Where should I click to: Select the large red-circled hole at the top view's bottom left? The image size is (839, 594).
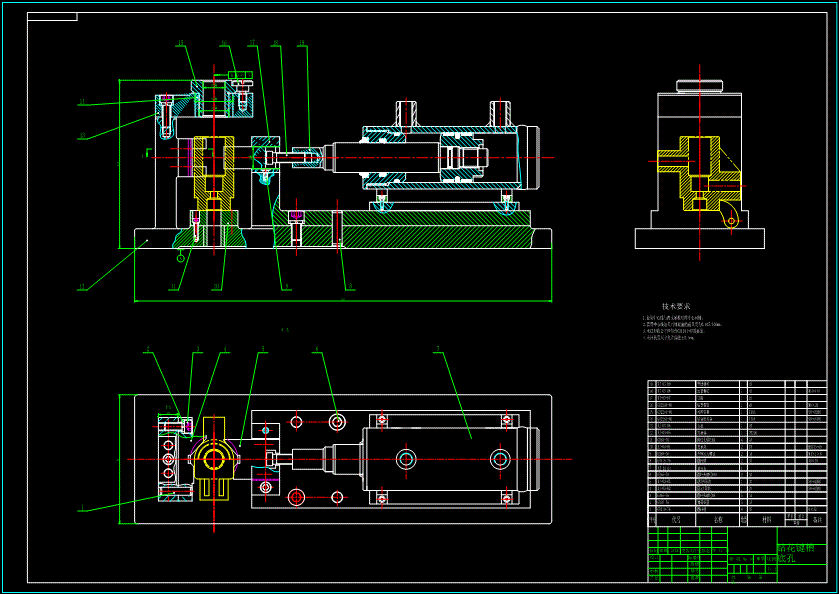[296, 497]
